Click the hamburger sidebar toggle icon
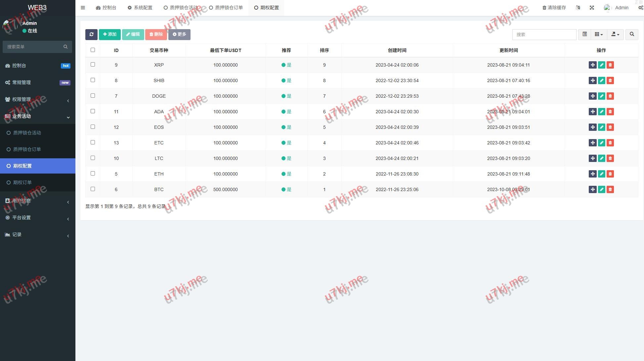The width and height of the screenshot is (644, 361). (x=83, y=8)
